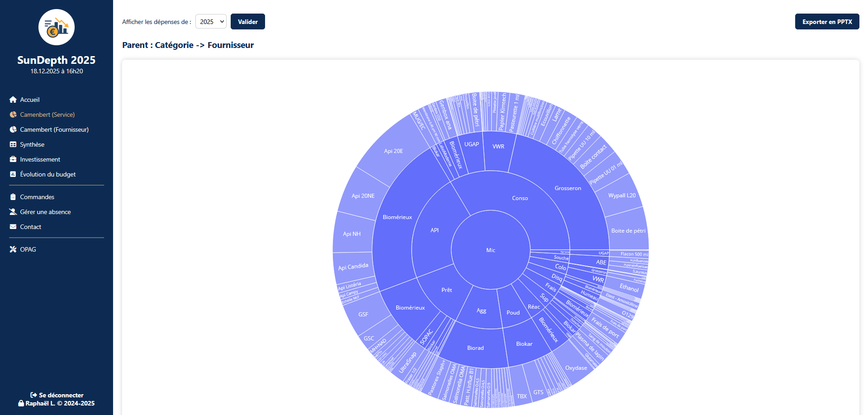Click the Pipette UU 10 ml segment
This screenshot has width=868, height=415.
(x=582, y=145)
